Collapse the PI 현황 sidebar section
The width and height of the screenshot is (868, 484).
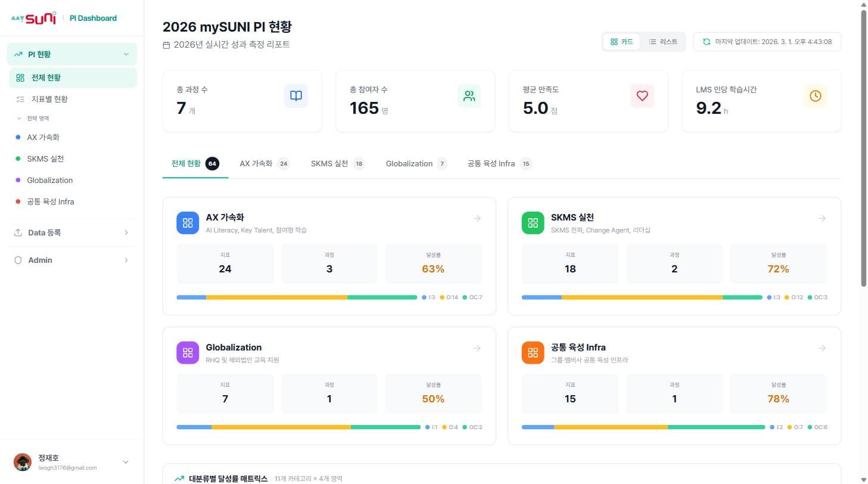(x=126, y=54)
